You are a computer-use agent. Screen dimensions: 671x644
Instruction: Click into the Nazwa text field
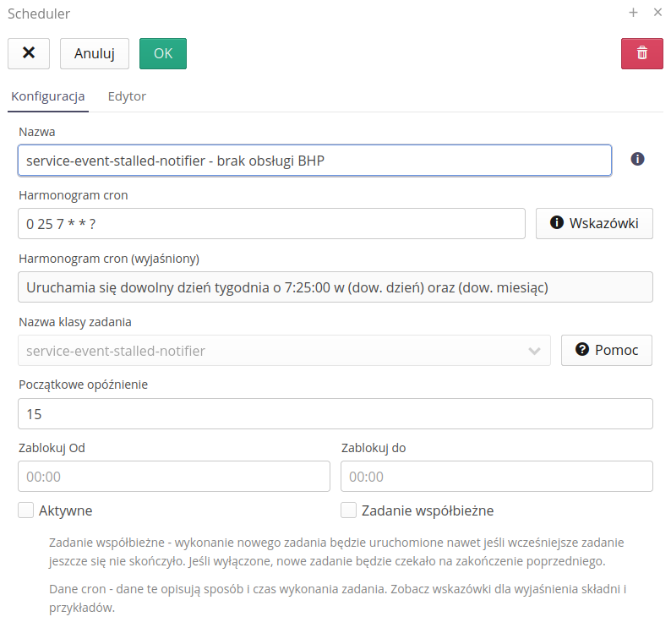pos(314,160)
